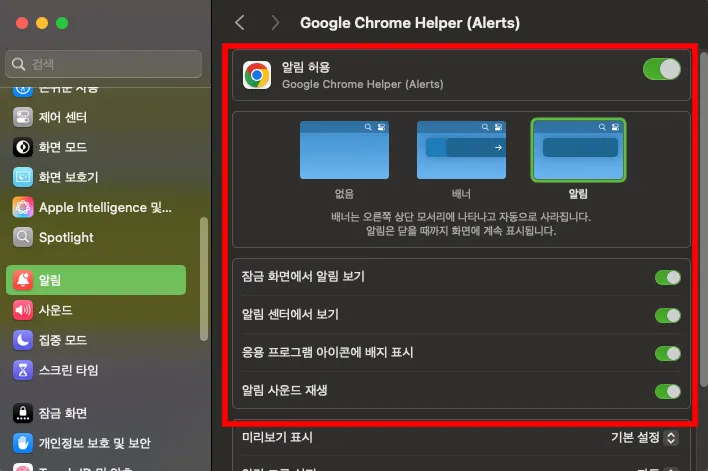Select 화면 모드 text in sidebar
The height and width of the screenshot is (471, 708).
pyautogui.click(x=63, y=147)
